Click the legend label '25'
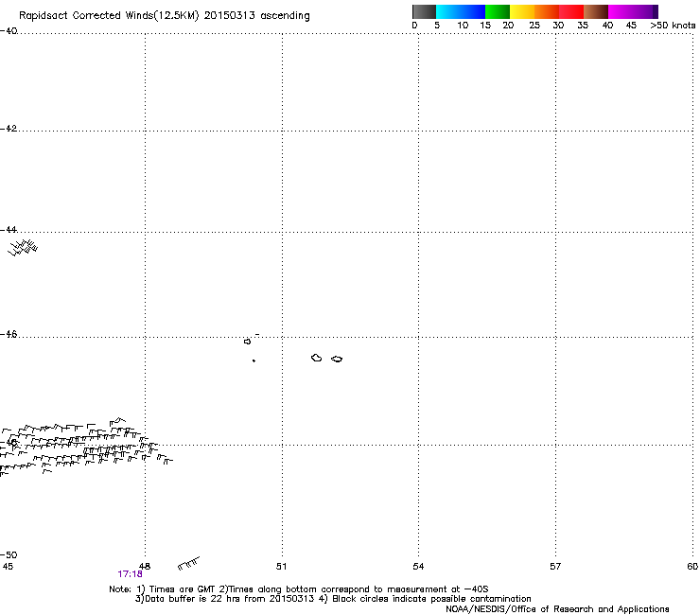This screenshot has width=700, height=615. 534,26
